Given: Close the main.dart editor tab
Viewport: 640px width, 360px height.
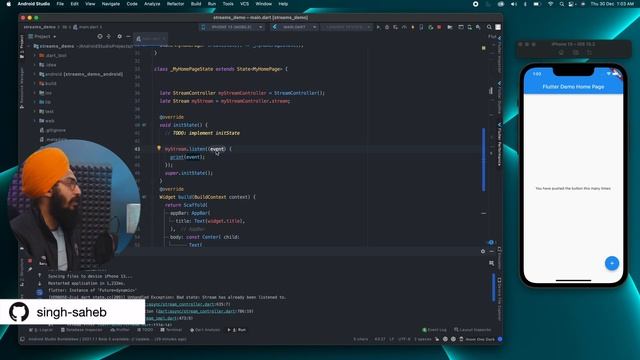Looking at the screenshot, I should pyautogui.click(x=164, y=39).
